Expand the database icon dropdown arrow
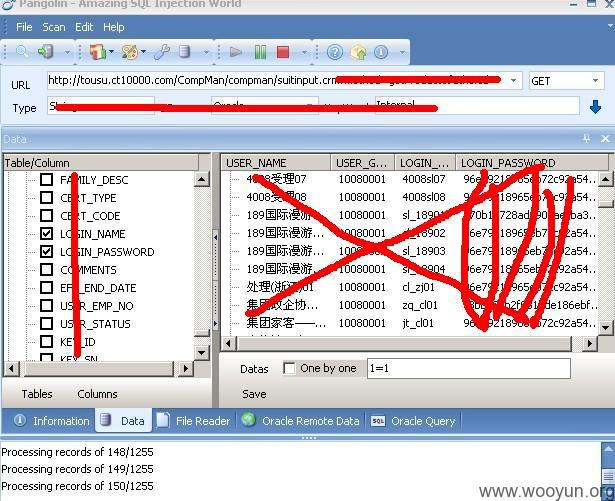This screenshot has width=615, height=501. coord(206,52)
